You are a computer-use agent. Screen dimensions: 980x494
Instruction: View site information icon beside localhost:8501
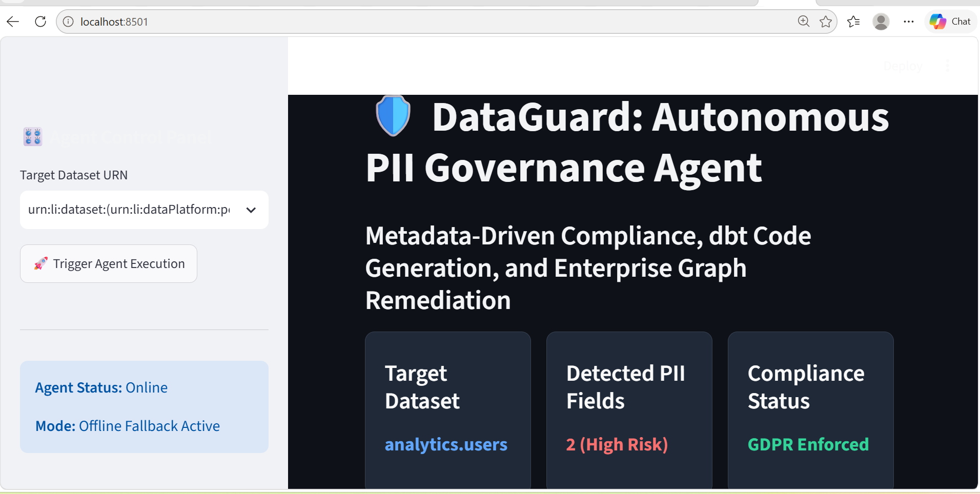pos(68,22)
